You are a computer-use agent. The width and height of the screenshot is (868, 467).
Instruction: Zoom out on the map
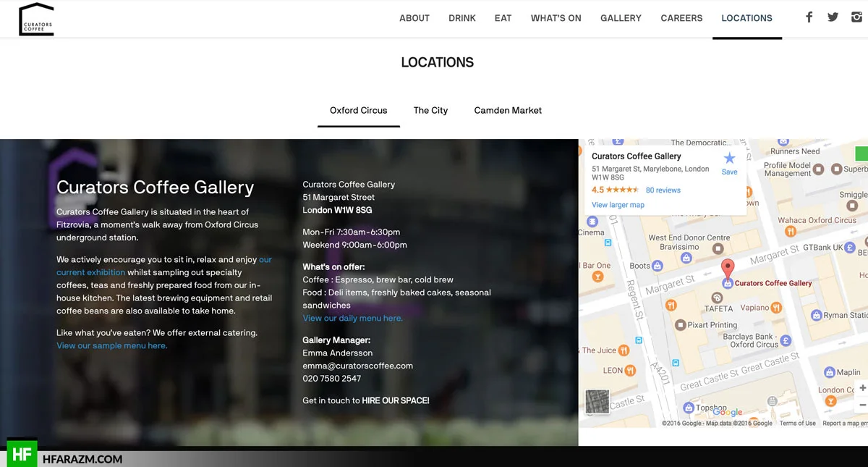[862, 405]
